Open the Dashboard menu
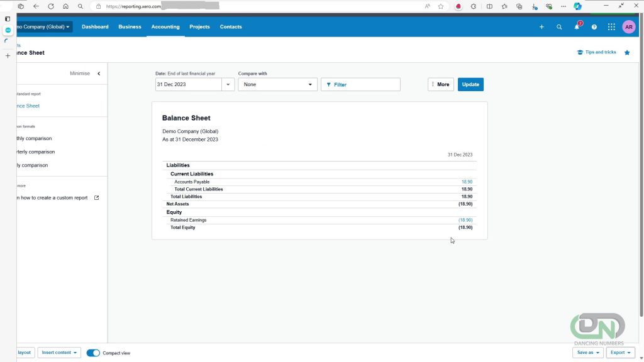The height and width of the screenshot is (362, 644). pos(95,26)
